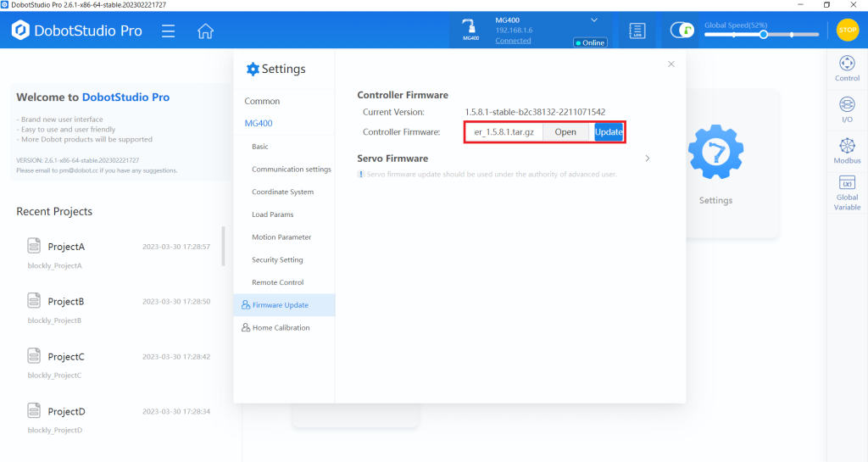
Task: Click the Update firmware button
Action: [609, 132]
